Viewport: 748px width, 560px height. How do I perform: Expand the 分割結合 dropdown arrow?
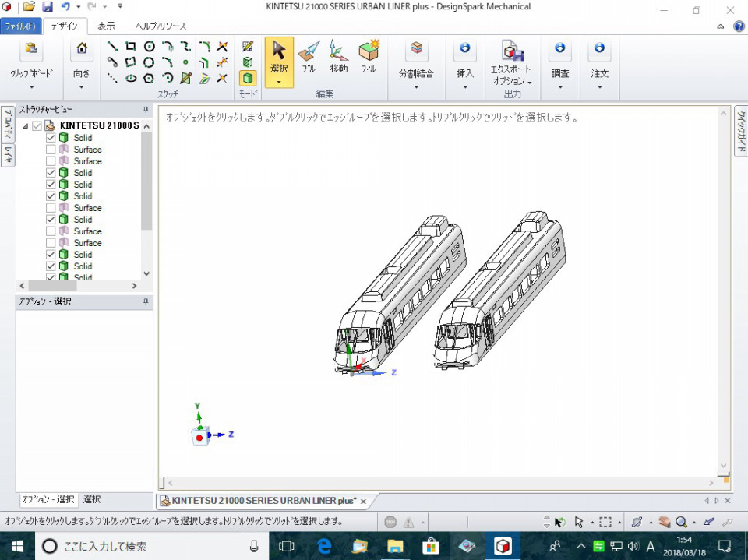pos(416,87)
